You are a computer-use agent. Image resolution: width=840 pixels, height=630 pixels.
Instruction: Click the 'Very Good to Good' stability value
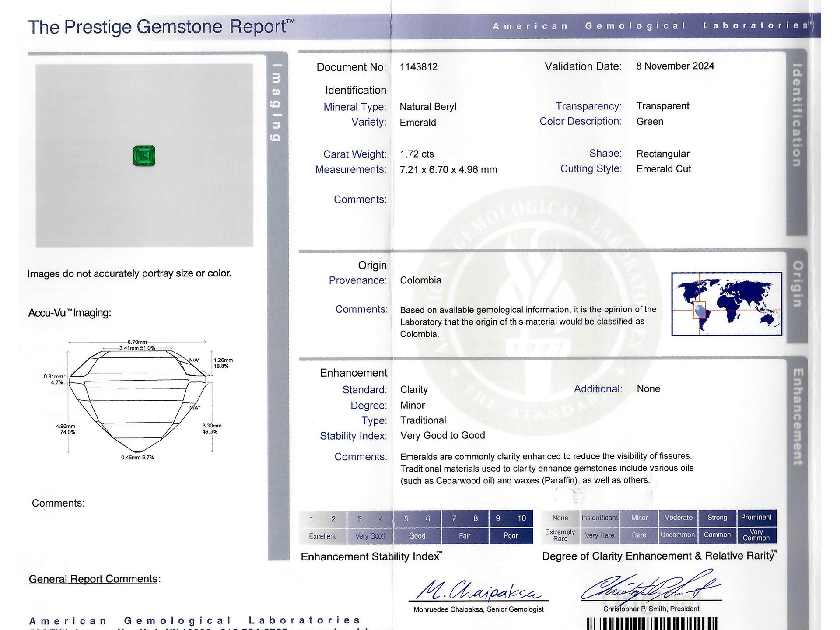pyautogui.click(x=443, y=436)
